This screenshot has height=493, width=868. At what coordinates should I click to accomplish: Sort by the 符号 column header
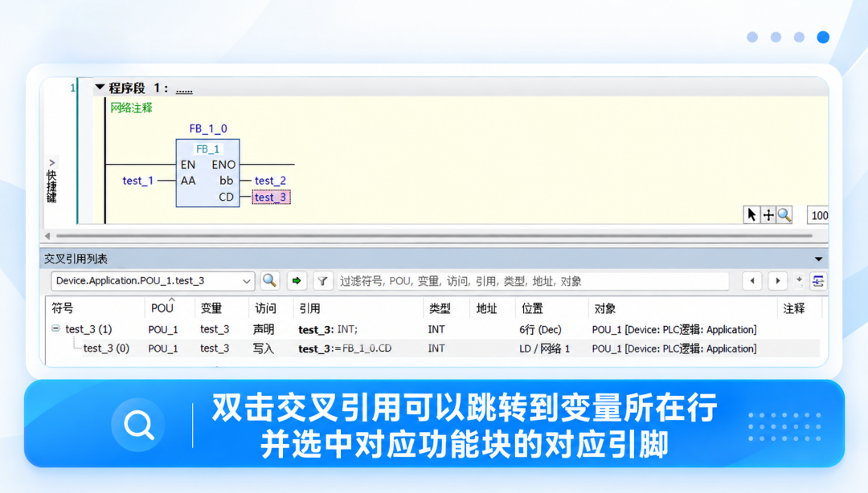pos(63,308)
